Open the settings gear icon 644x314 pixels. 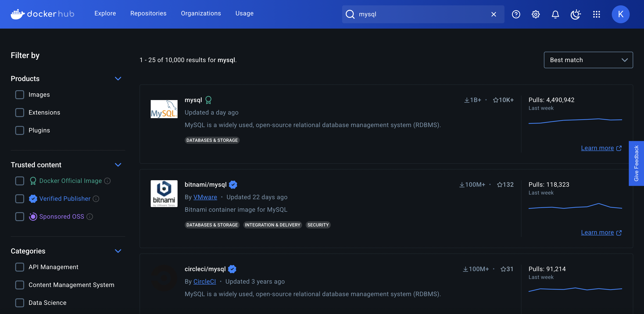pos(536,14)
